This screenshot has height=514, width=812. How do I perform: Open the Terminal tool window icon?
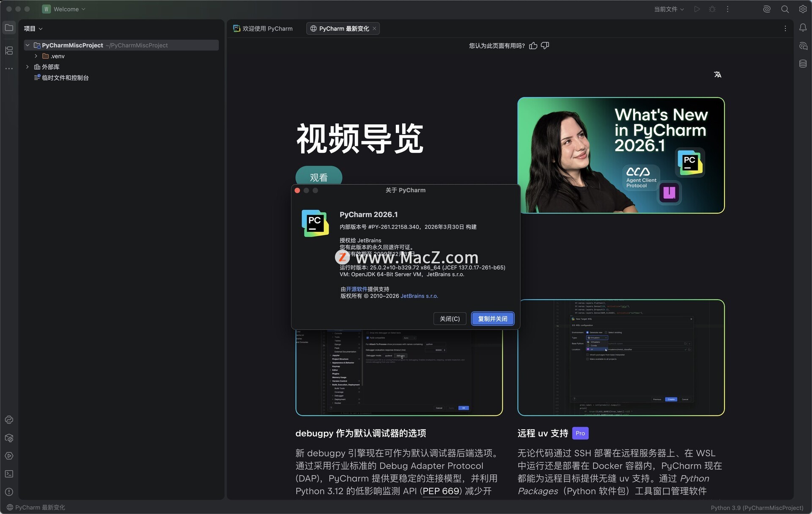click(x=9, y=474)
